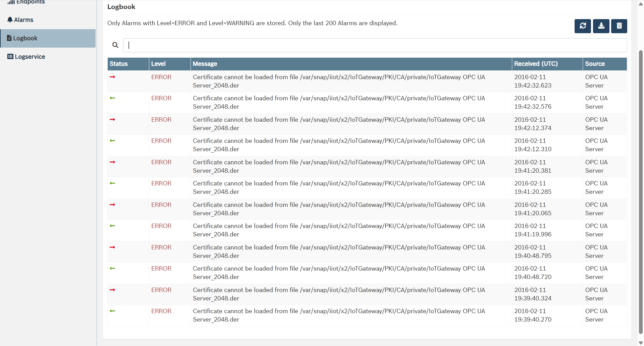Click the red arrow status icon at 19:39:40.324

(112, 290)
